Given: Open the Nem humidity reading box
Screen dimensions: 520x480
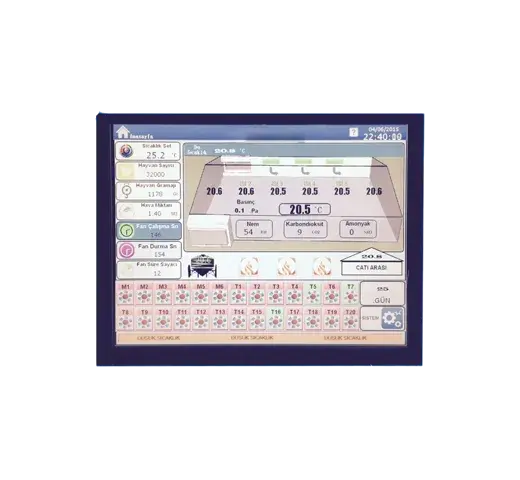Looking at the screenshot, I should 254,229.
